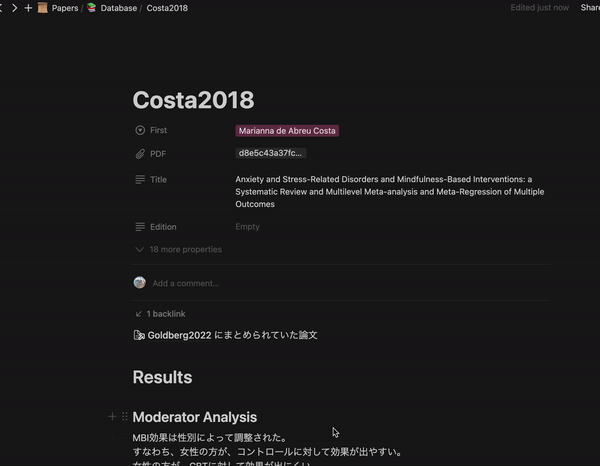
Task: Click the new tab plus icon
Action: pos(28,8)
